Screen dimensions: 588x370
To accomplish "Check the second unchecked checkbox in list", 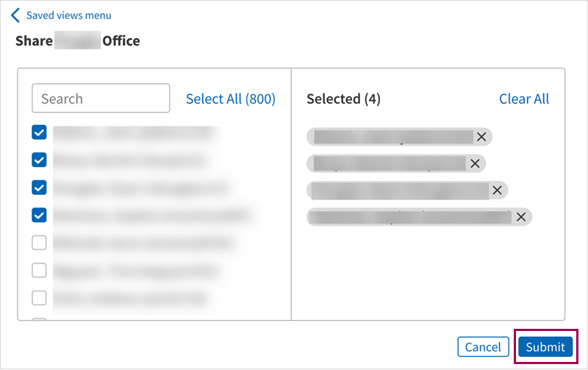I will tap(40, 270).
